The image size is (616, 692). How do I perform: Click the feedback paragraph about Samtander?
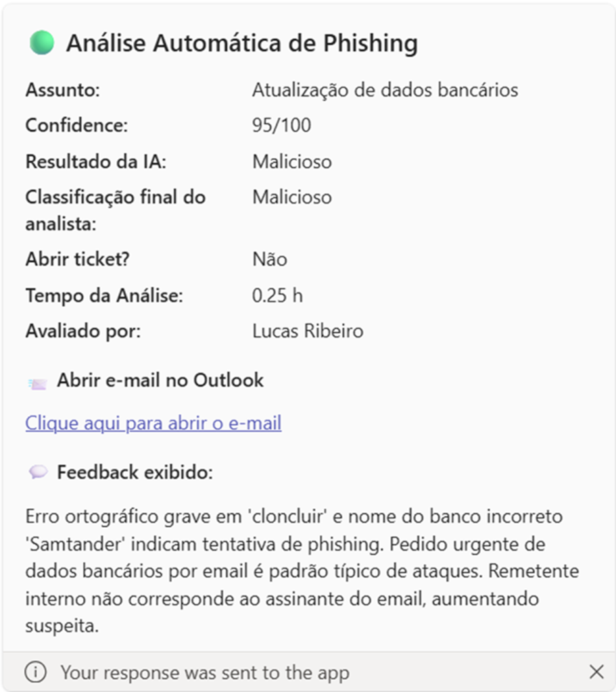coord(302,570)
